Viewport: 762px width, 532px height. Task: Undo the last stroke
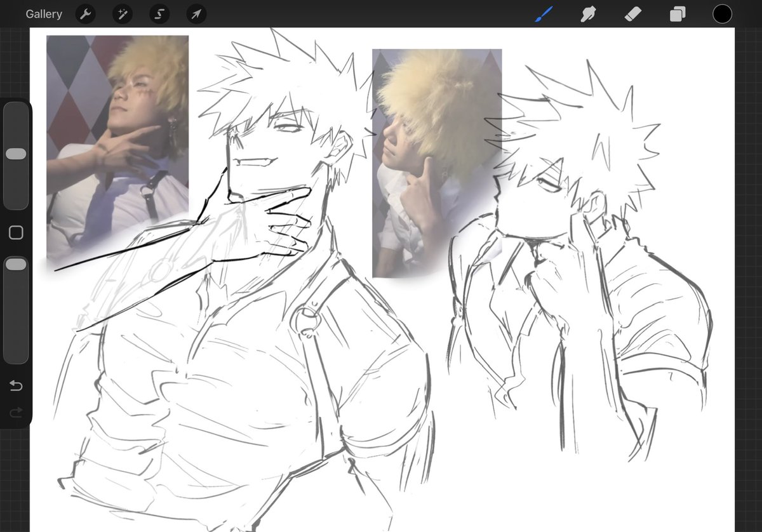click(x=16, y=386)
